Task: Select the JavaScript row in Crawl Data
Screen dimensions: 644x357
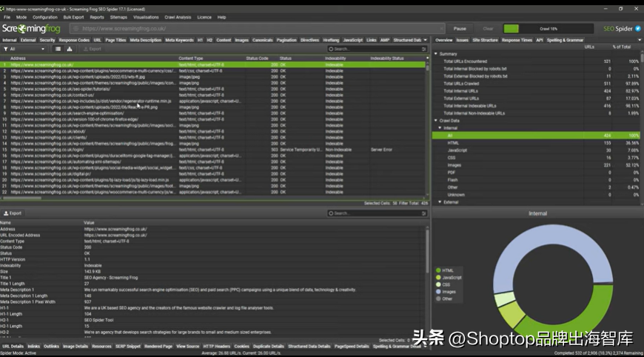Action: click(x=536, y=150)
